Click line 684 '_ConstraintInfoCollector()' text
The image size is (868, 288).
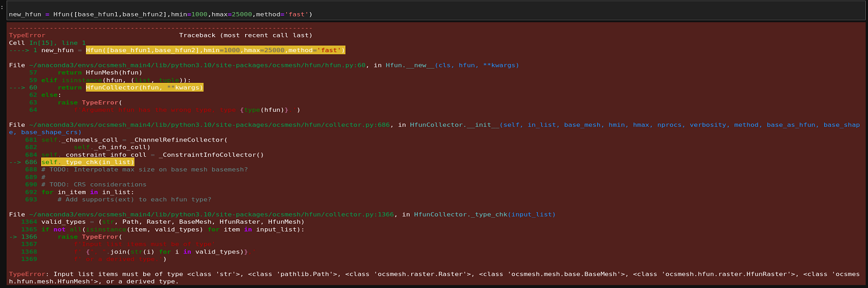(211, 155)
